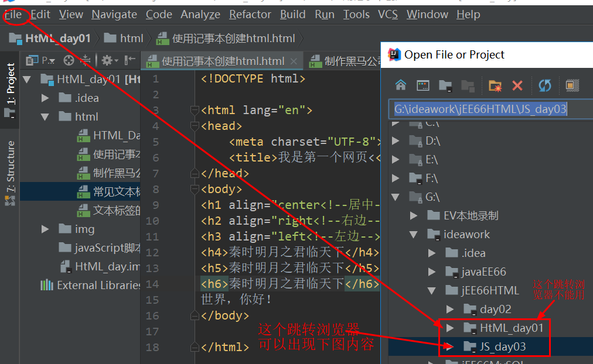Fold the html tag at line 3

point(195,110)
